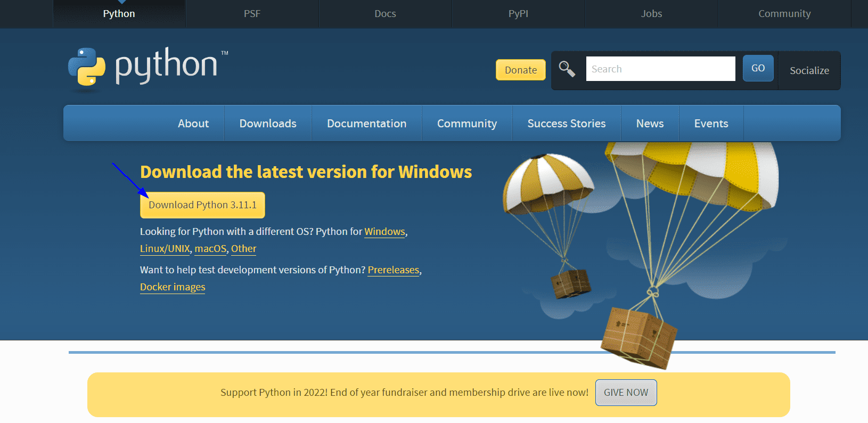Go to Success Stories section
868x423 pixels.
click(566, 124)
